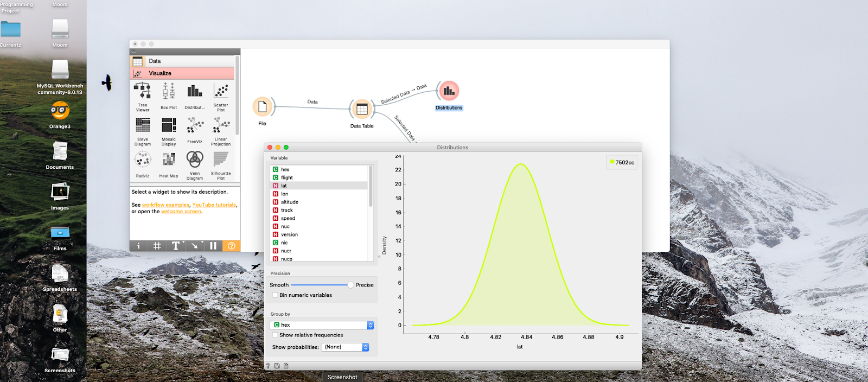Open the Data category tab
868x382 pixels.
pyautogui.click(x=183, y=61)
